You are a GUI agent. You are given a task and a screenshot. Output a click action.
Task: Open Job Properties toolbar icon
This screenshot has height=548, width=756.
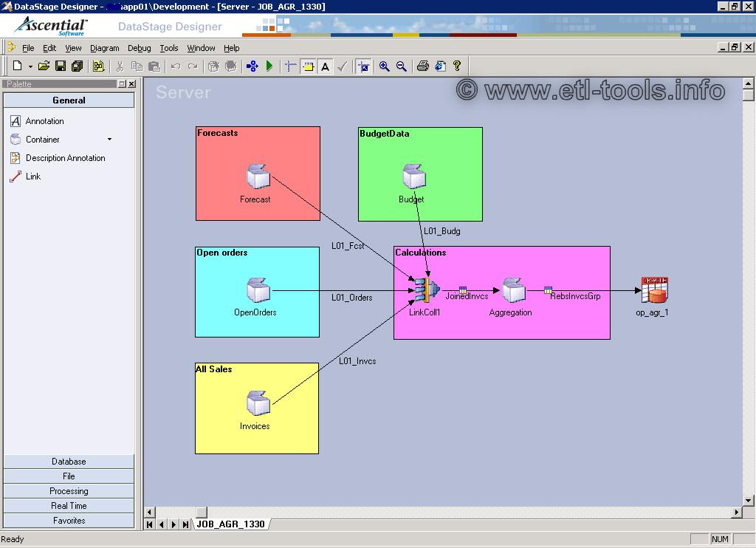[98, 66]
